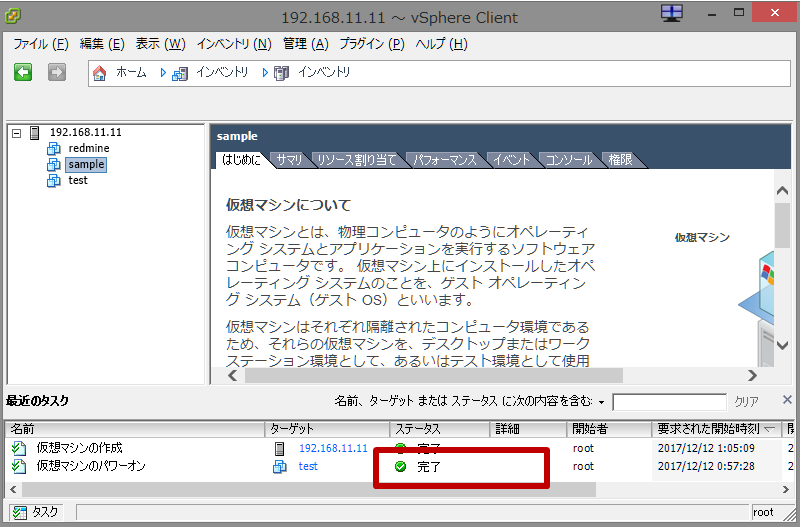Click the 開始者 column header
804x527 pixels.
point(609,429)
